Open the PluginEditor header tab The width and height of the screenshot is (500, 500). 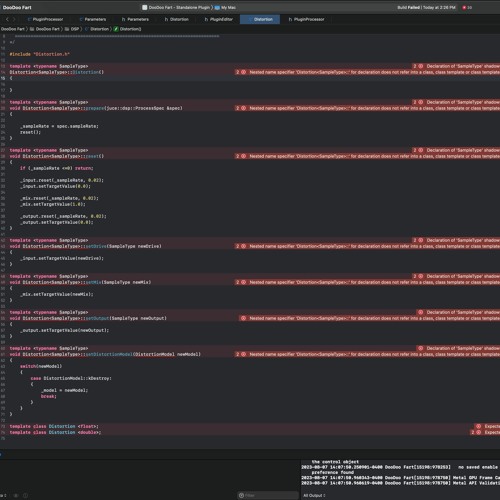[219, 19]
